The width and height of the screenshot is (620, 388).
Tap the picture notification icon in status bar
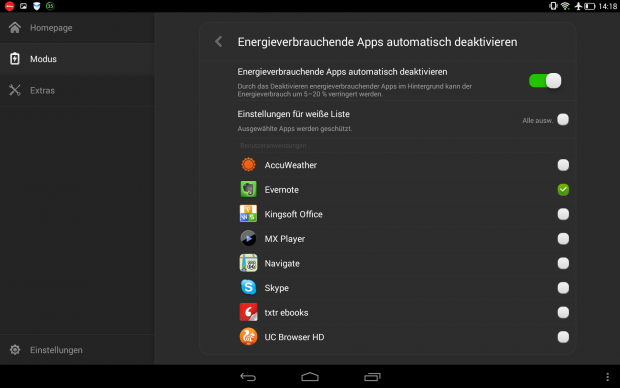click(x=23, y=6)
